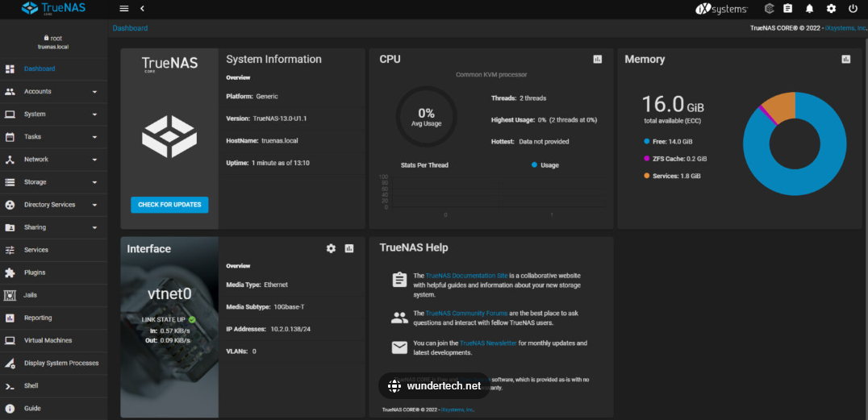This screenshot has width=868, height=420.
Task: Open the Shell sidebar item
Action: [31, 385]
